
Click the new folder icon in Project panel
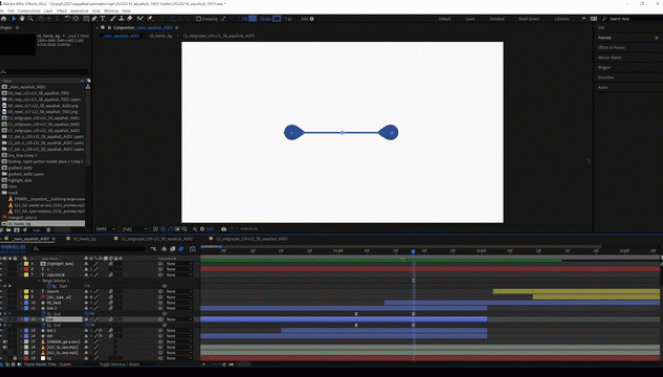point(8,230)
